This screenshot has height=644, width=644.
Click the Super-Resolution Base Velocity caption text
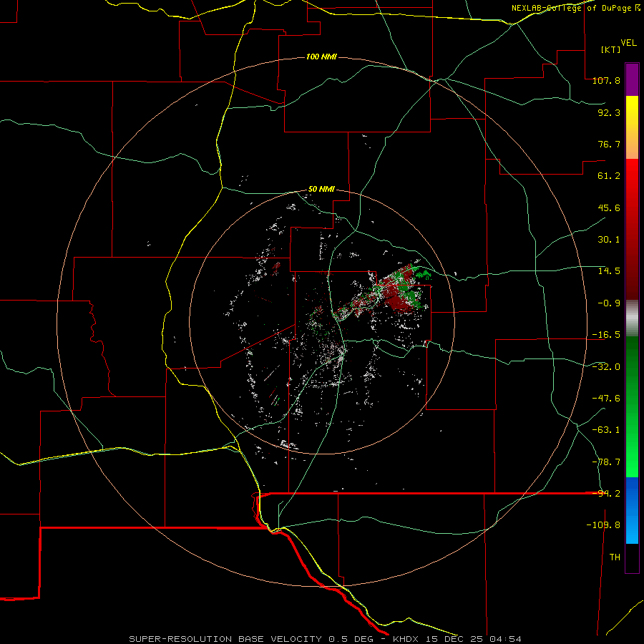point(326,639)
